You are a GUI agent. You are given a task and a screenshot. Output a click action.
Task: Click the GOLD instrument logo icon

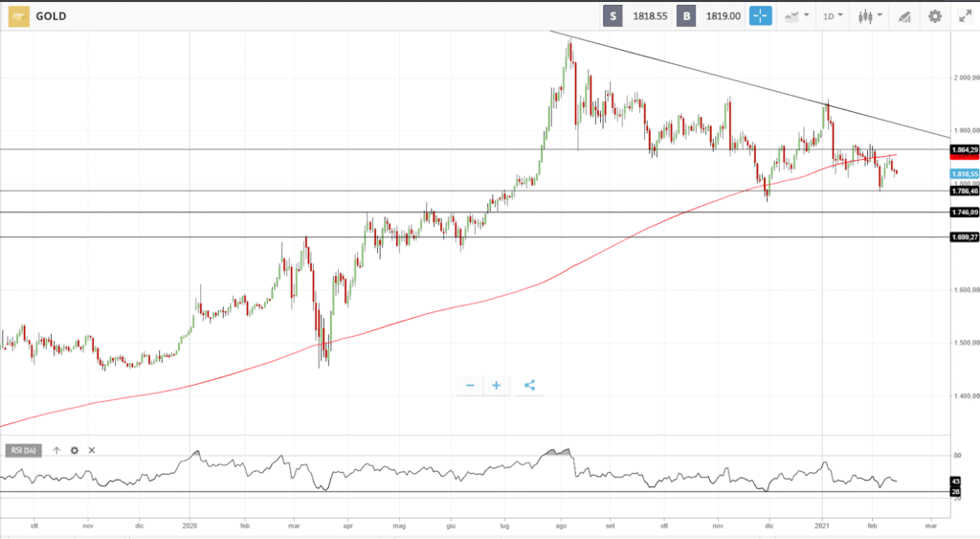click(x=19, y=16)
